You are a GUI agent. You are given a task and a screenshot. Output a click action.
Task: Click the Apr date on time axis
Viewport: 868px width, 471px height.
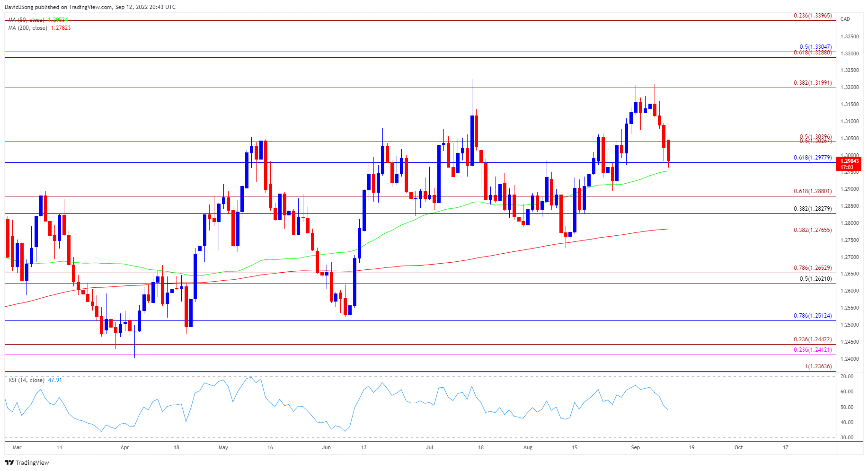[x=125, y=447]
